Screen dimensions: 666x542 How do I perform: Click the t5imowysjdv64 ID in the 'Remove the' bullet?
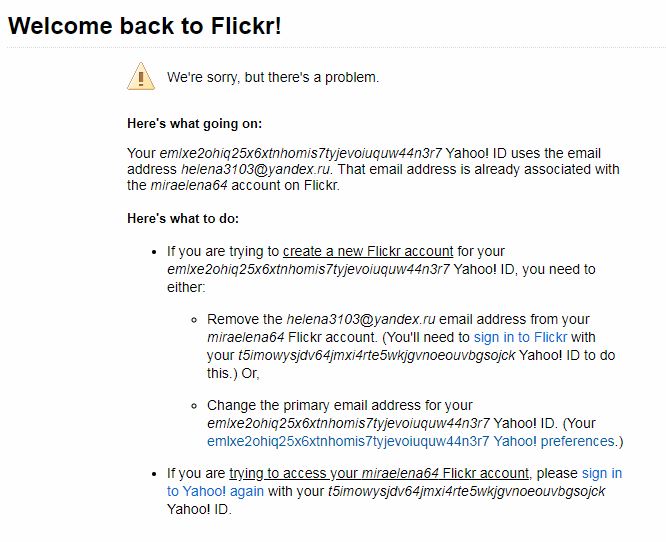click(x=377, y=355)
